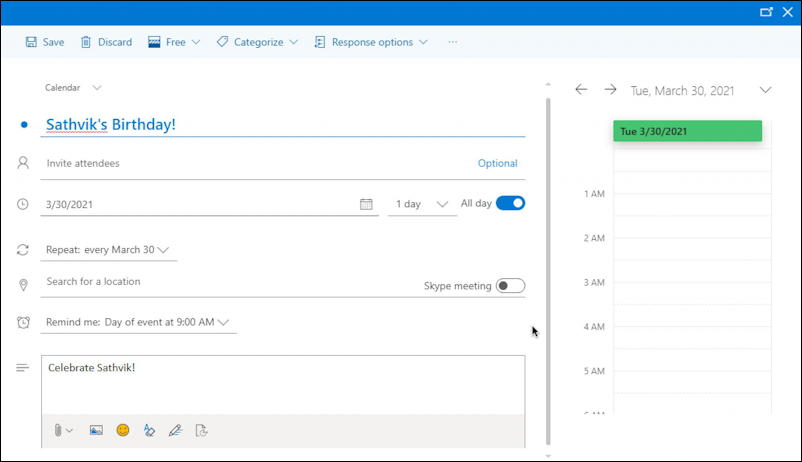802x462 pixels.
Task: Pop out the event window icon
Action: click(766, 12)
